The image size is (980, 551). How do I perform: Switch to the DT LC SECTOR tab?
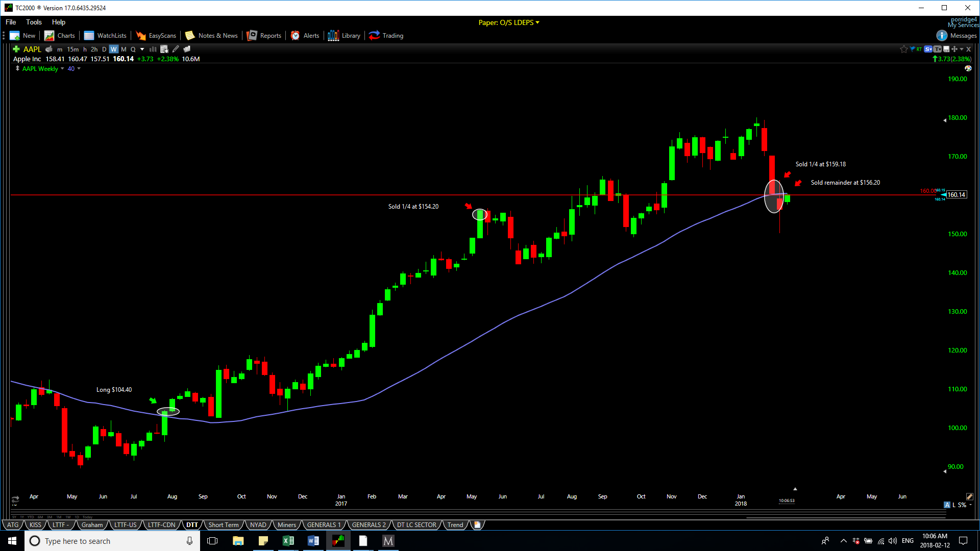coord(417,524)
